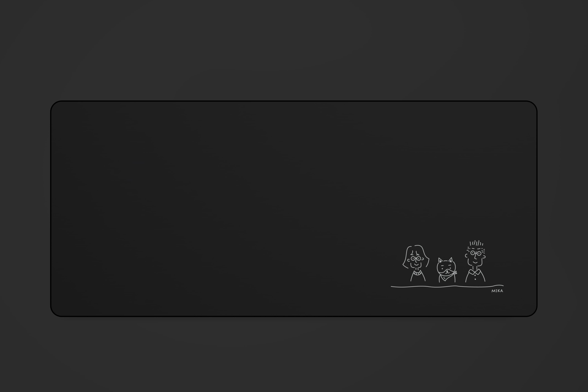The image size is (588, 392).
Task: Click the upper button on man's shirt
Action: tap(475, 275)
